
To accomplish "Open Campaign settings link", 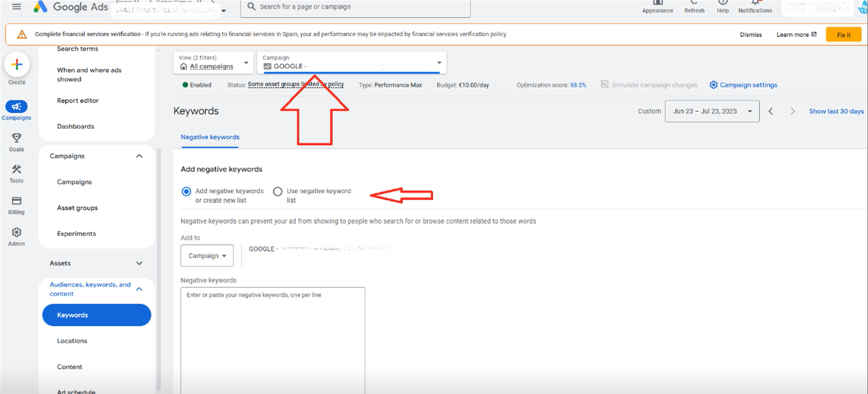I will click(x=748, y=85).
